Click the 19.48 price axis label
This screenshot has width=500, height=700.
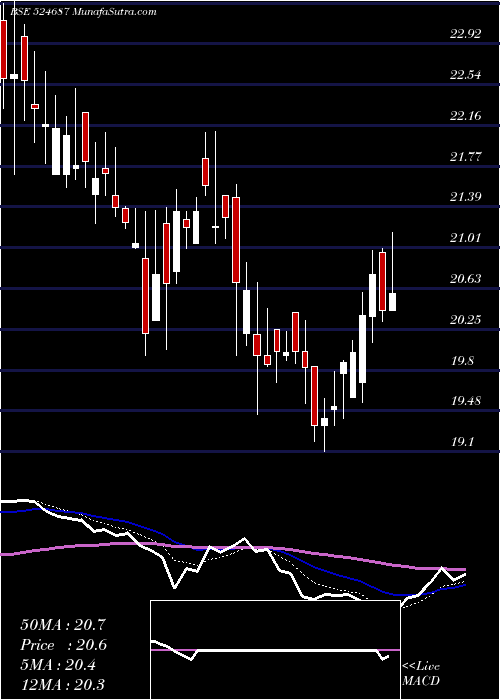coord(466,401)
